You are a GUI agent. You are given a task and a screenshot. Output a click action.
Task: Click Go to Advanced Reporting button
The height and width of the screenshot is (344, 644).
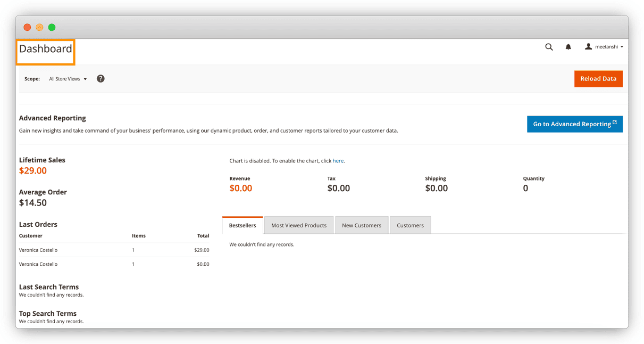click(x=575, y=124)
